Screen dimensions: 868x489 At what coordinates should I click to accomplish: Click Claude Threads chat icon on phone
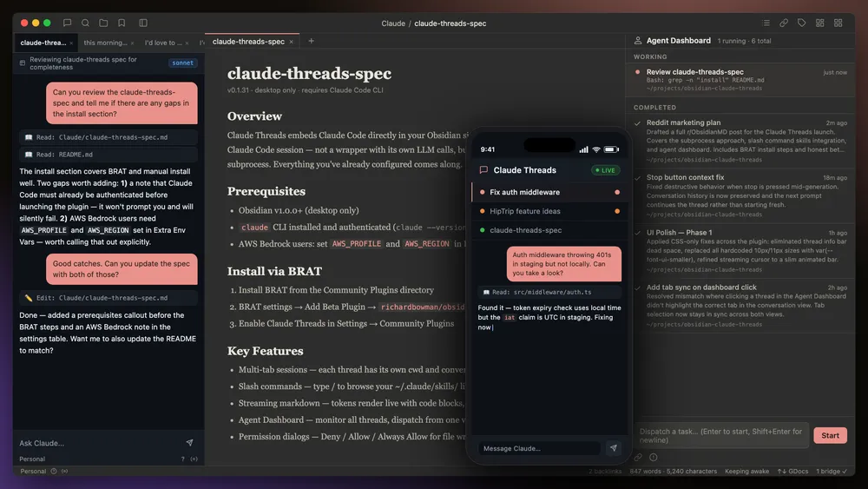(x=483, y=170)
